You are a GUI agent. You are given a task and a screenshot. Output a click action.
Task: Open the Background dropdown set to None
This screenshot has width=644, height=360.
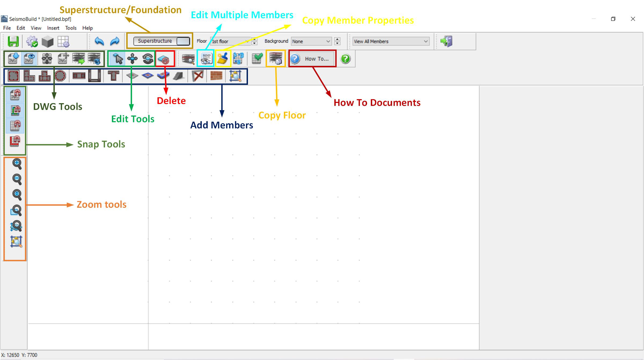[311, 41]
